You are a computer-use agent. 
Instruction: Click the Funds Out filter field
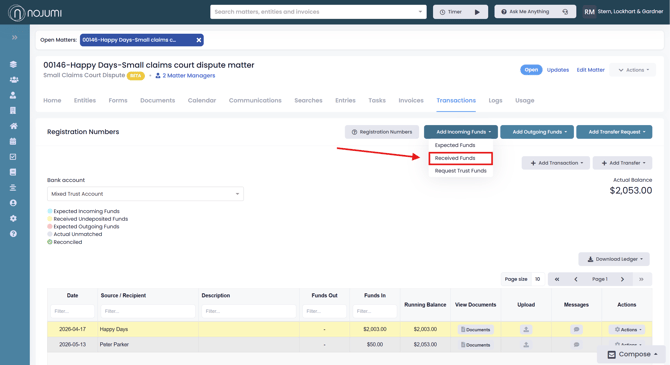pyautogui.click(x=324, y=311)
